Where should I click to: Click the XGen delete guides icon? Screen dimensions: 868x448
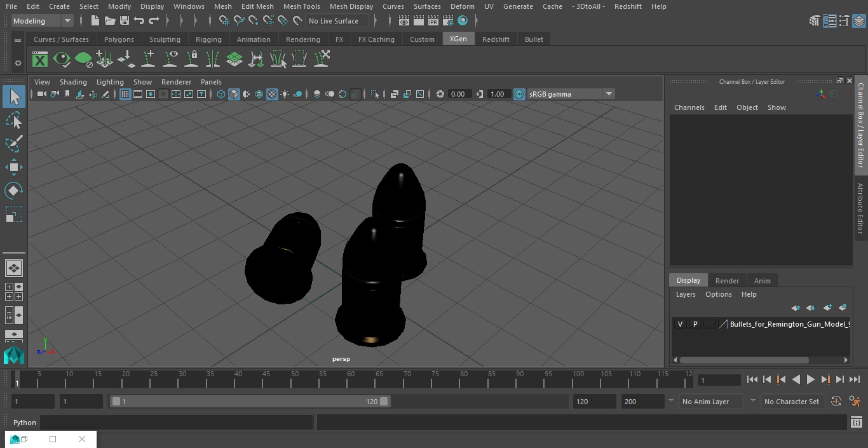tap(322, 59)
